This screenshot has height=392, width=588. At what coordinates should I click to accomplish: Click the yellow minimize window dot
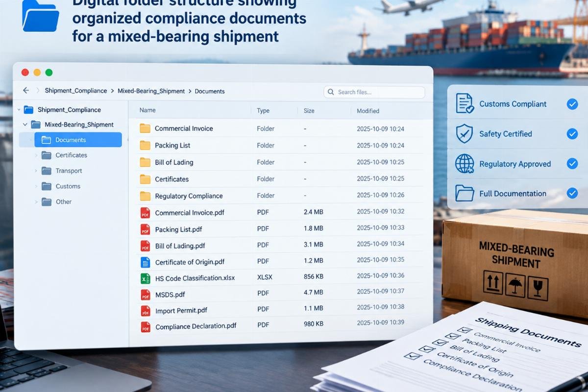click(37, 73)
